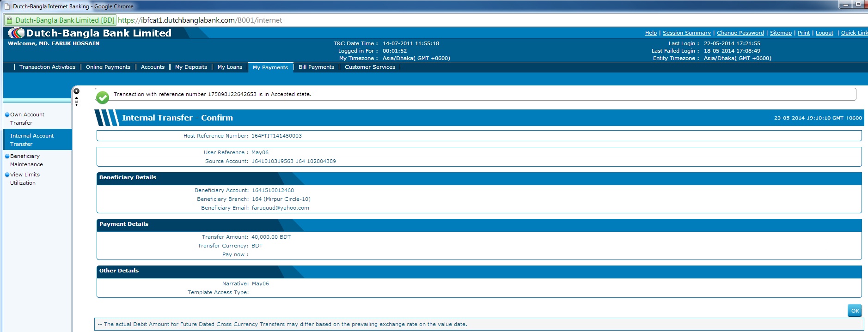
Task: Click transfer amount 40,000.00 BDT
Action: point(271,237)
